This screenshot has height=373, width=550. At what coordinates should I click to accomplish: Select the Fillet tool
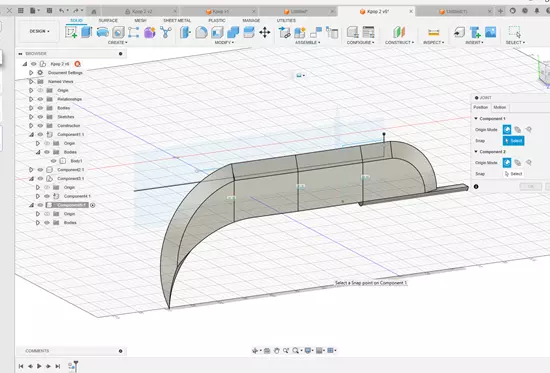pos(201,32)
